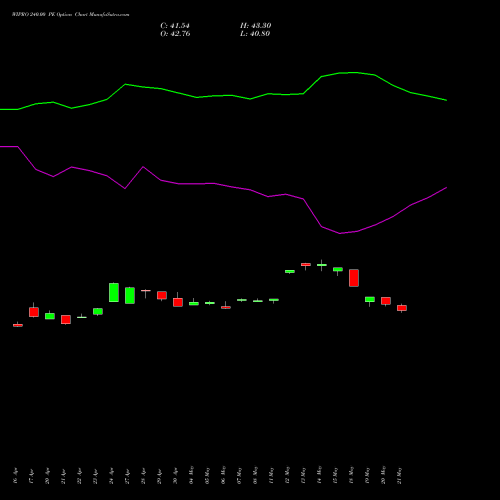Click the large red candle for 18 May
Screen dimensions: 500x500
354,278
